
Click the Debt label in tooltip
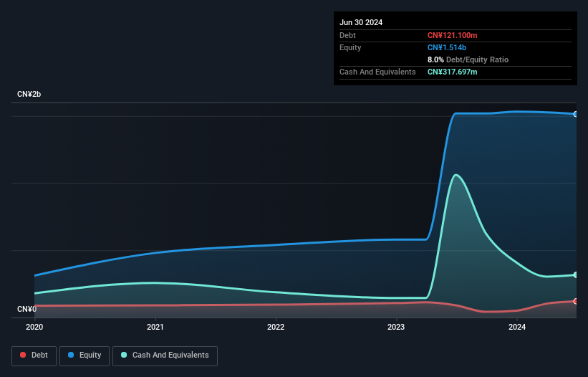(347, 35)
